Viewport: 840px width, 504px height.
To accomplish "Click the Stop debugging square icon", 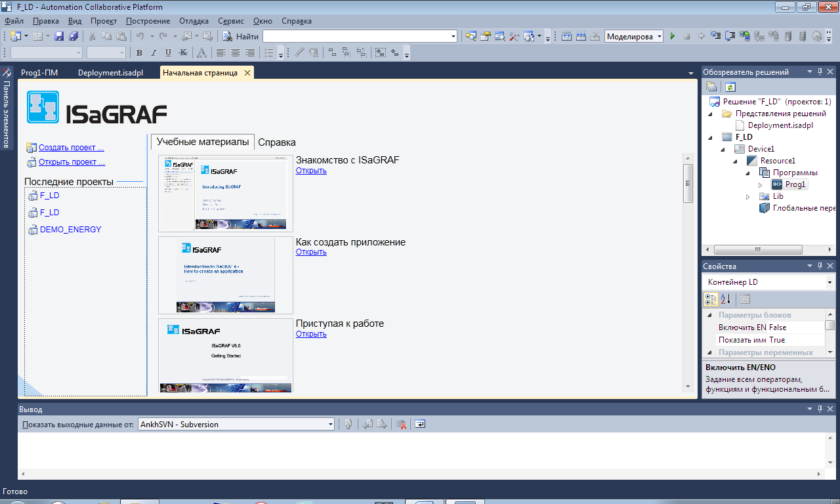I will [x=686, y=36].
